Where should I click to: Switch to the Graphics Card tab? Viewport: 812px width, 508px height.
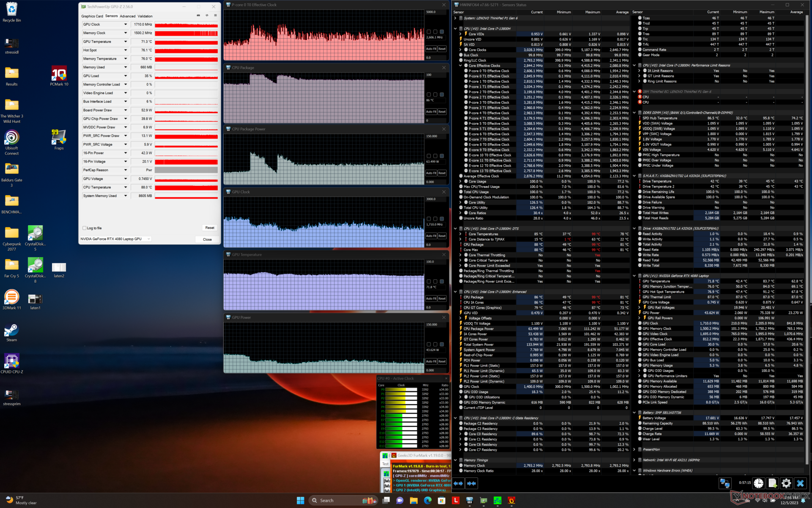click(x=92, y=16)
